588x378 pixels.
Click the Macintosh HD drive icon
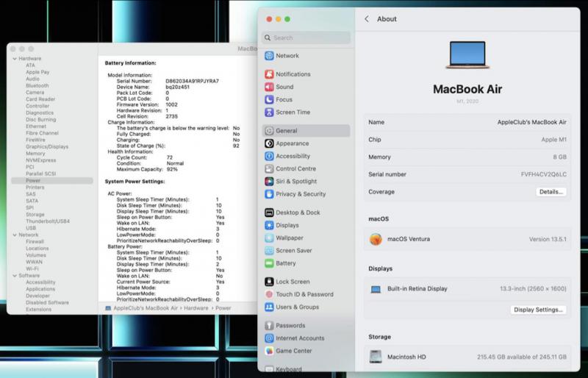coord(376,357)
